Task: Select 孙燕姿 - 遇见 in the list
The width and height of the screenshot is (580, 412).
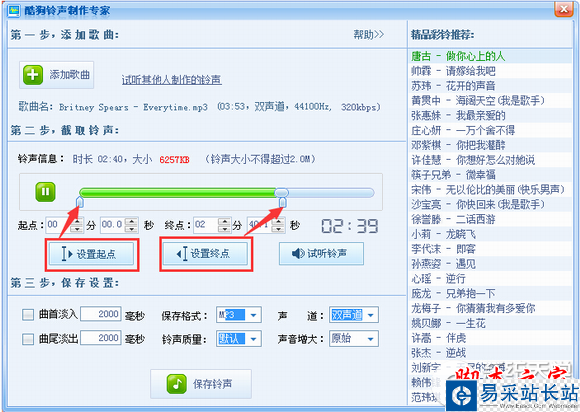Action: pos(490,264)
